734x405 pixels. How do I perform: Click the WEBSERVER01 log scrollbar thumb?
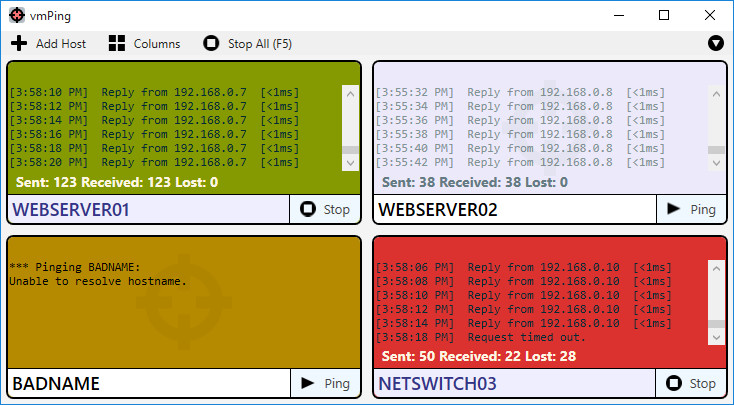(x=350, y=150)
